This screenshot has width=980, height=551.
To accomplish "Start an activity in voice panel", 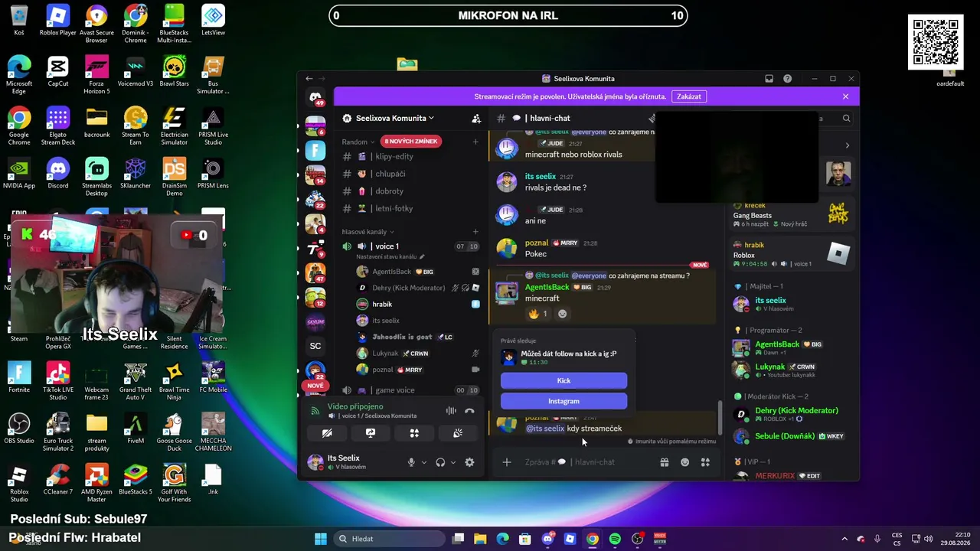I will pyautogui.click(x=414, y=433).
